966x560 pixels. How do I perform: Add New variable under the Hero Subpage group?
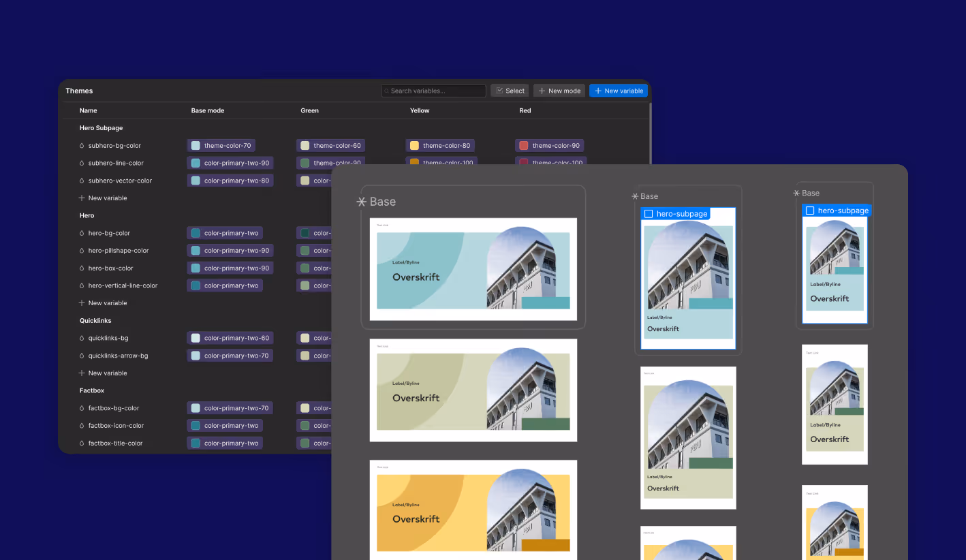coord(103,198)
